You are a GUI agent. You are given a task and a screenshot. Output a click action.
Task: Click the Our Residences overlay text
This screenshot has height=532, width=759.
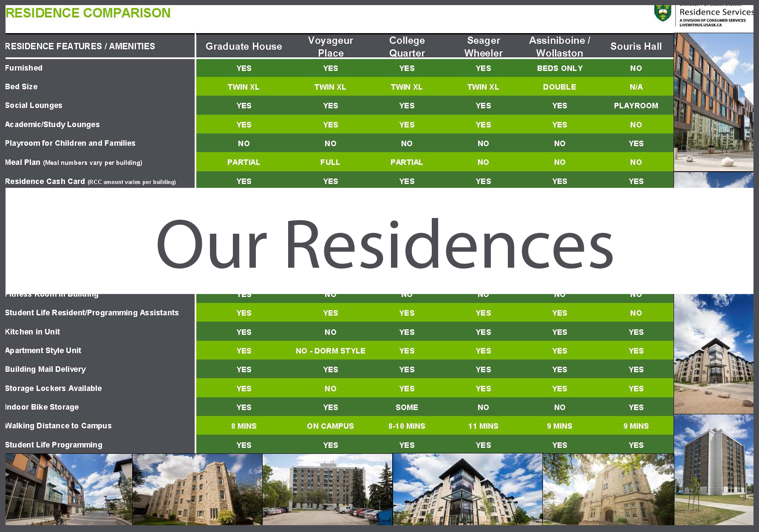click(x=383, y=243)
